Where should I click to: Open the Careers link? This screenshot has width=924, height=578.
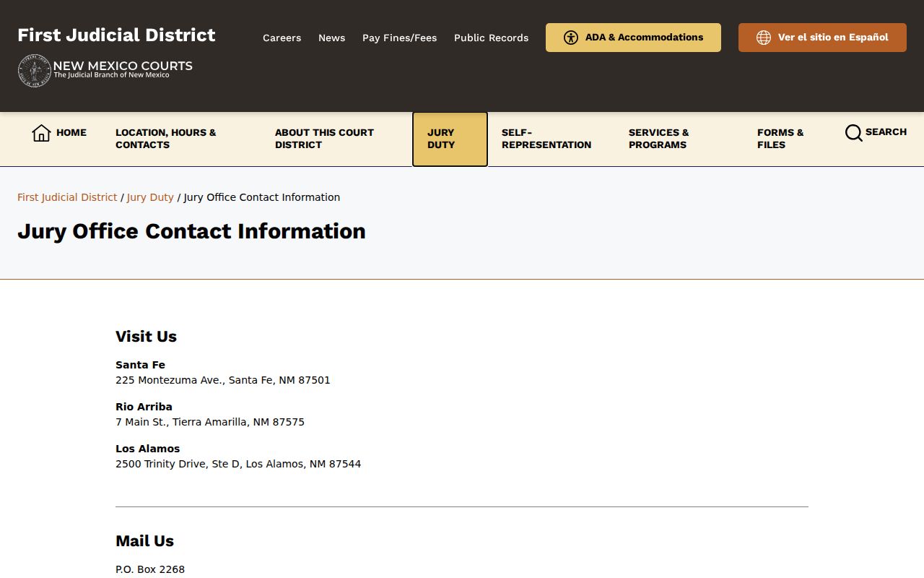[282, 38]
